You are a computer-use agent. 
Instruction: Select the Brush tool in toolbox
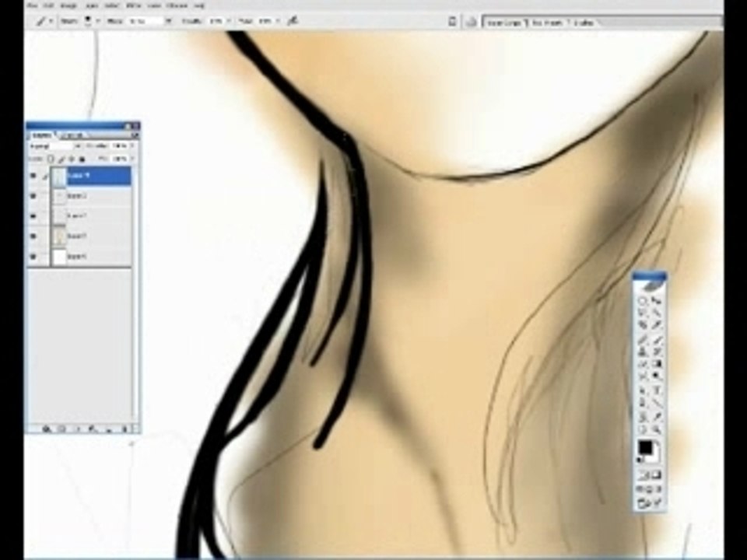(x=657, y=341)
